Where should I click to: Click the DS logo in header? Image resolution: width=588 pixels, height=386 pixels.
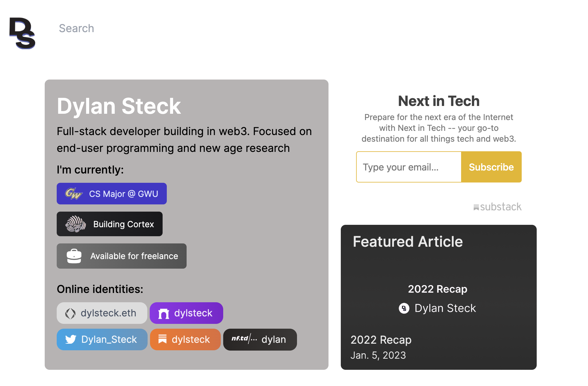coord(22,33)
